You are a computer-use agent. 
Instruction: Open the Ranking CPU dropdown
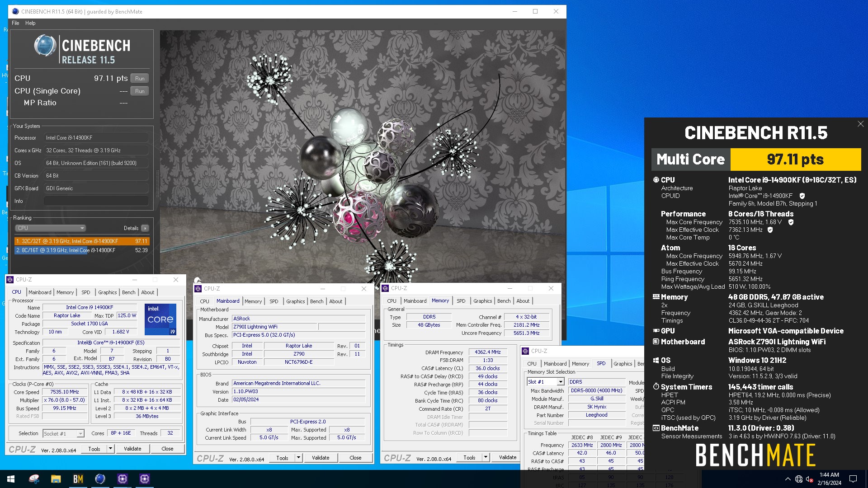click(x=50, y=228)
